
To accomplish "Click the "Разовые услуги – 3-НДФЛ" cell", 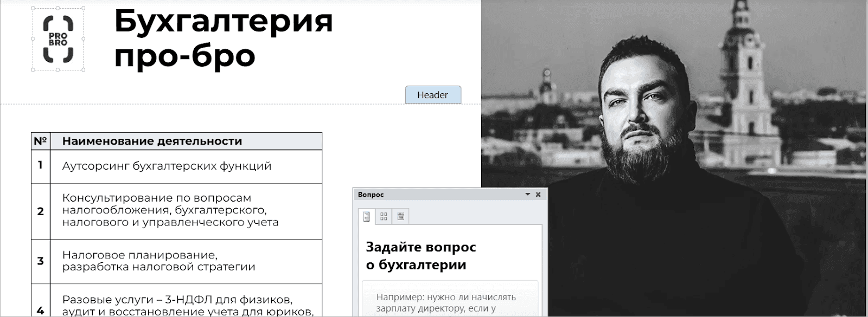I will [x=186, y=301].
